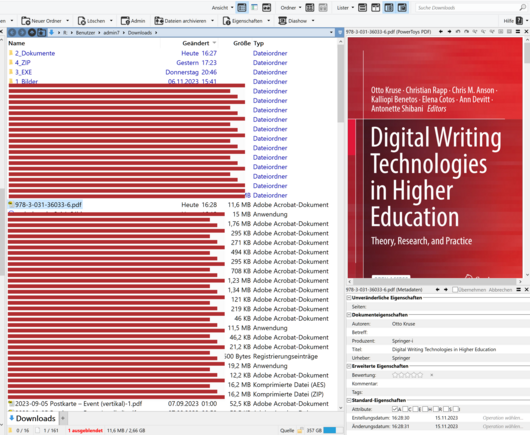530x435 pixels.
Task: Collapse Erweiterte Eigenschaften section
Action: (349, 366)
